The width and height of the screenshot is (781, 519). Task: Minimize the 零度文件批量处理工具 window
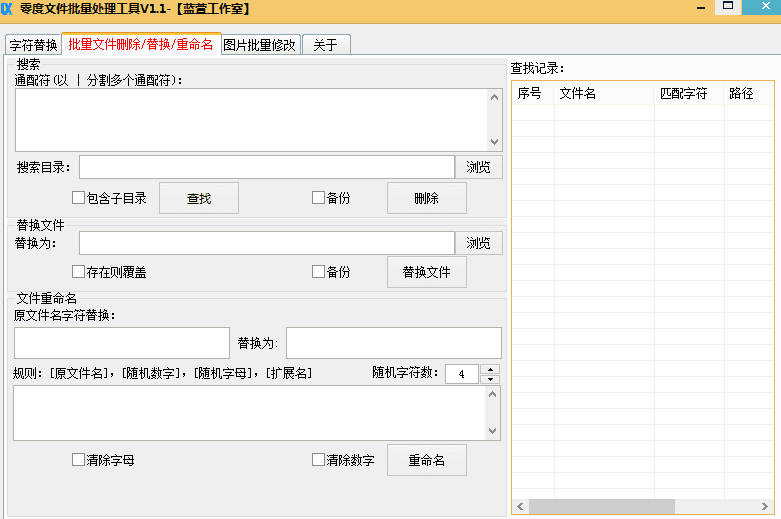click(701, 8)
